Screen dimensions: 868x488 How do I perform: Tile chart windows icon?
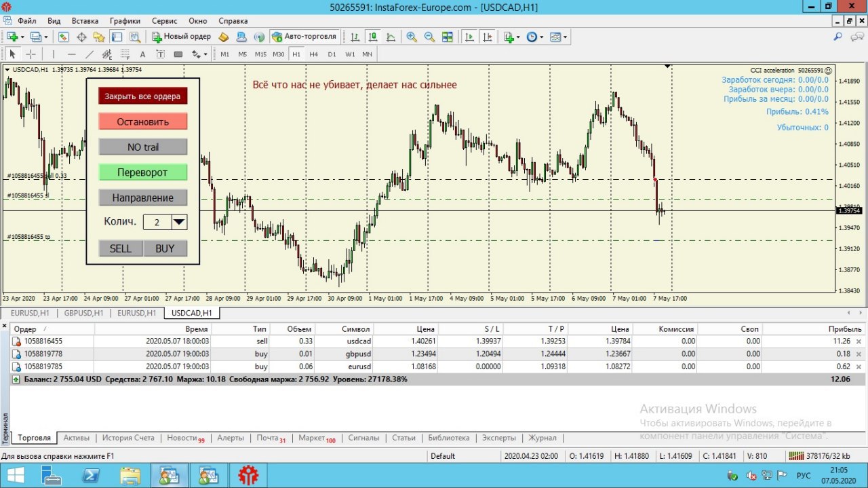pyautogui.click(x=447, y=37)
